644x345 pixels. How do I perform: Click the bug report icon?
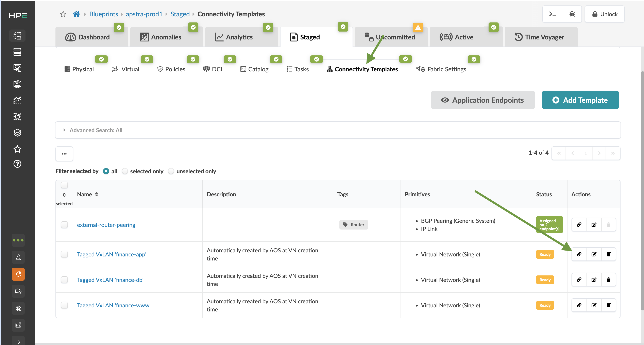[572, 14]
